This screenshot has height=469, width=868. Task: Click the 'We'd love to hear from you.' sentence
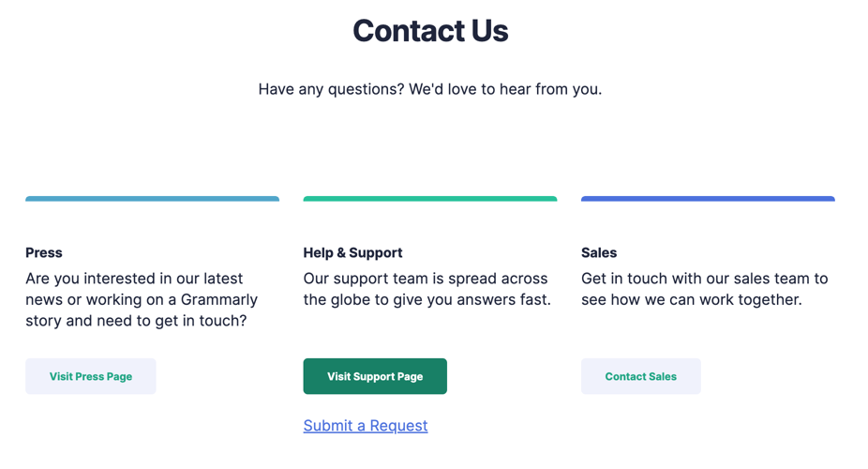click(505, 89)
